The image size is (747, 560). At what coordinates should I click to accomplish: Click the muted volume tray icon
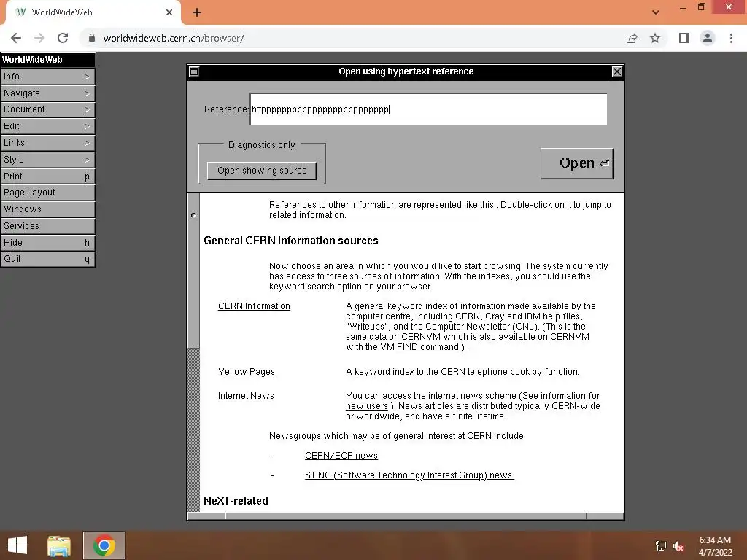pos(678,545)
